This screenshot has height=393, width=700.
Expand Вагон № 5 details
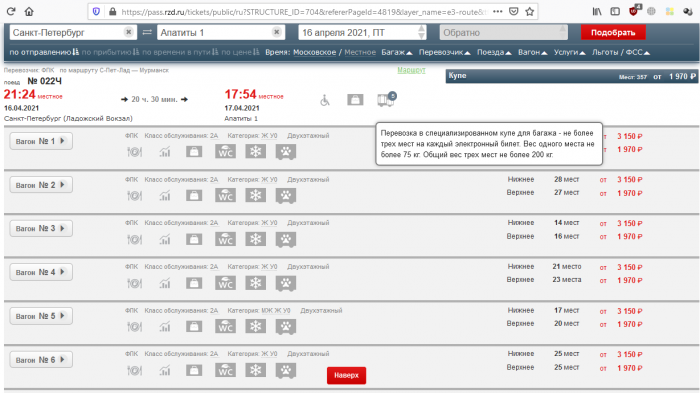pyautogui.click(x=41, y=316)
